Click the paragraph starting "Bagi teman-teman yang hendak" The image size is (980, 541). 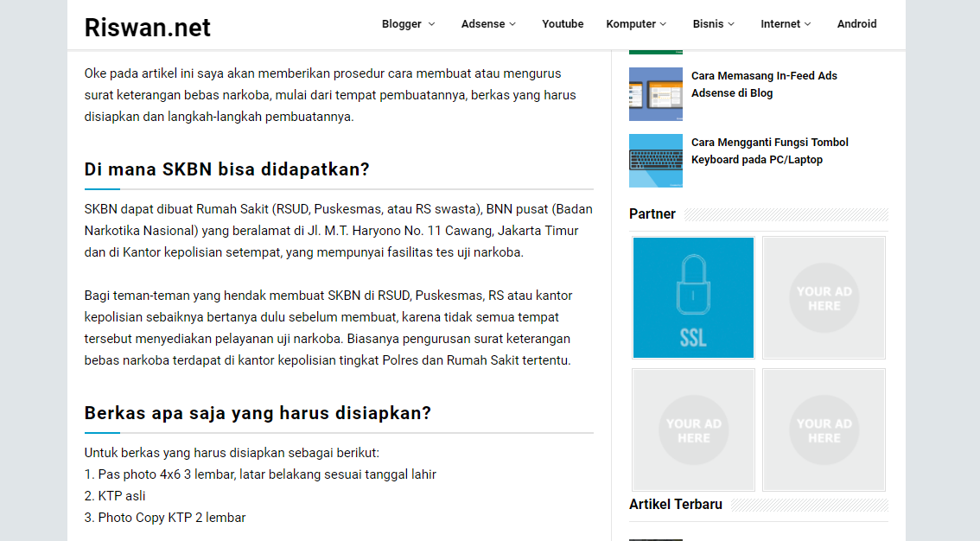click(328, 328)
